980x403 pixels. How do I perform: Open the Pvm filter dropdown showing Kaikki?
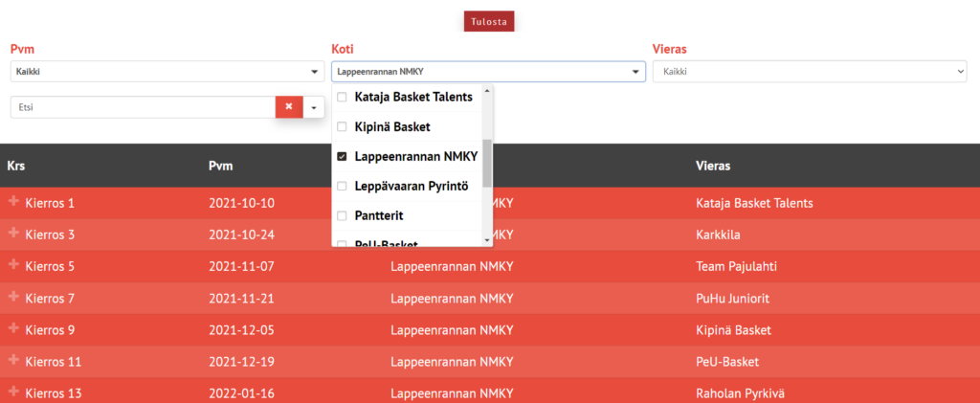167,72
